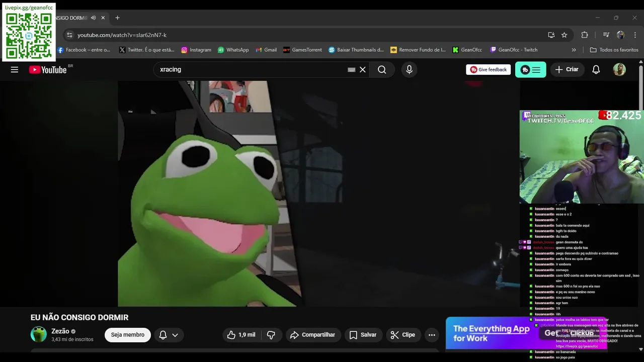Viewport: 644px width, 362px height.
Task: Open the Zezão channel name link
Action: 60,331
